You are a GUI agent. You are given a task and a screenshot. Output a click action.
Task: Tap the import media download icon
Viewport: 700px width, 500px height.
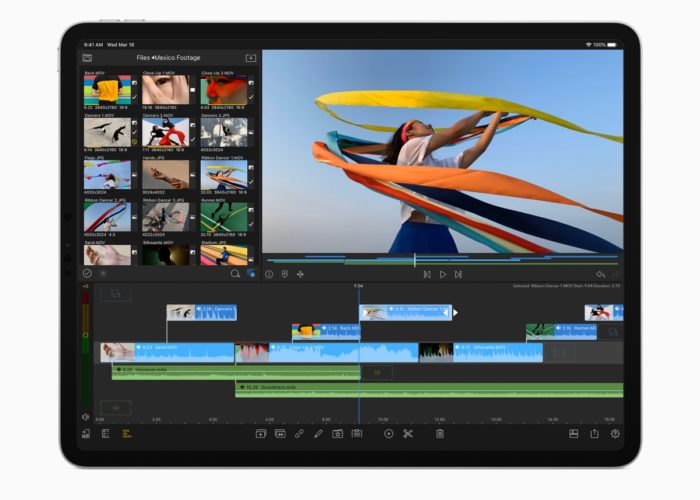(x=251, y=58)
